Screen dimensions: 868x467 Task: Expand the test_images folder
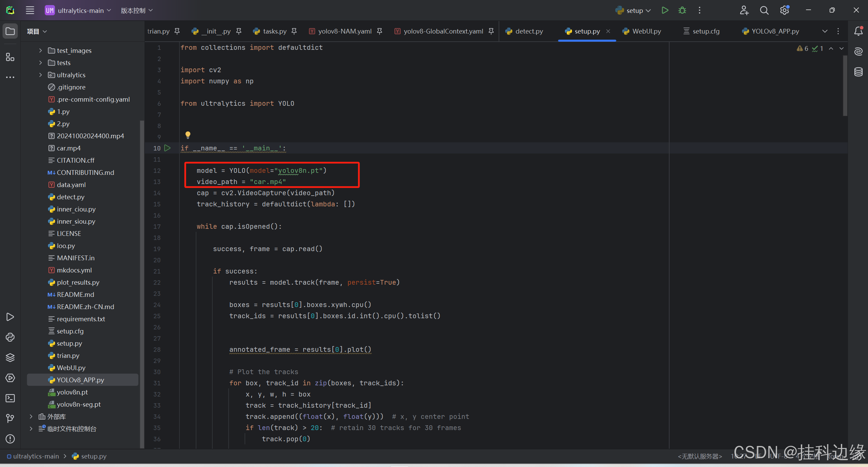[x=40, y=50]
